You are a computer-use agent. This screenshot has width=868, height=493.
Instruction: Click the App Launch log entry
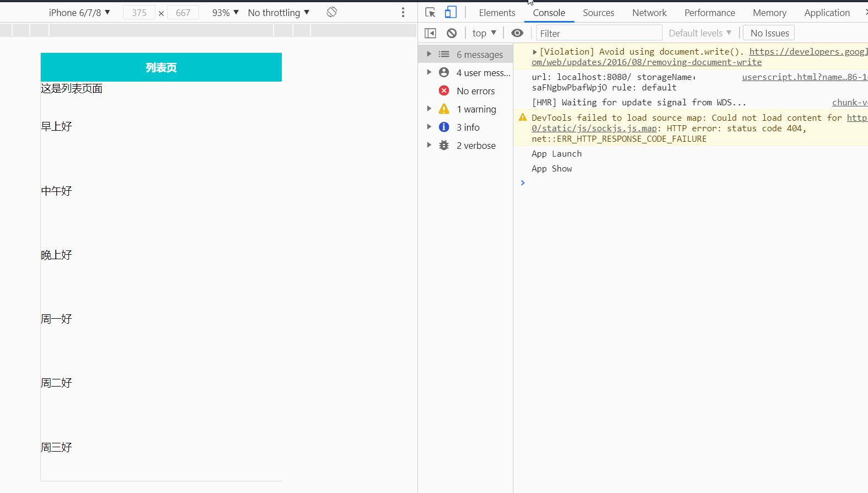556,154
